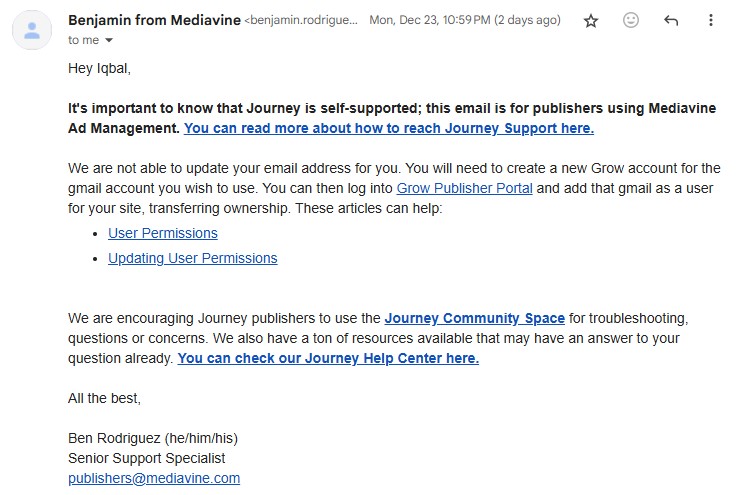Image resolution: width=737 pixels, height=495 pixels.
Task: Click the publishers@mediavine.com email address
Action: 154,478
